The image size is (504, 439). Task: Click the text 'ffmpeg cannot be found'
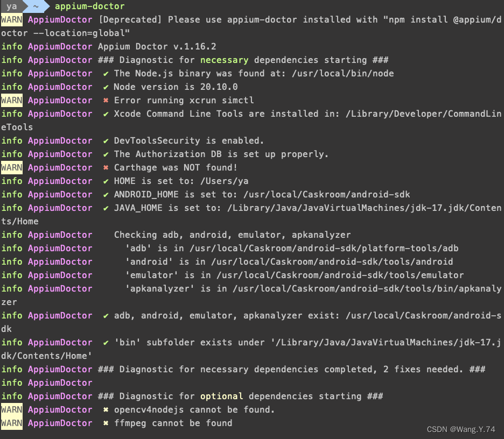[173, 423]
